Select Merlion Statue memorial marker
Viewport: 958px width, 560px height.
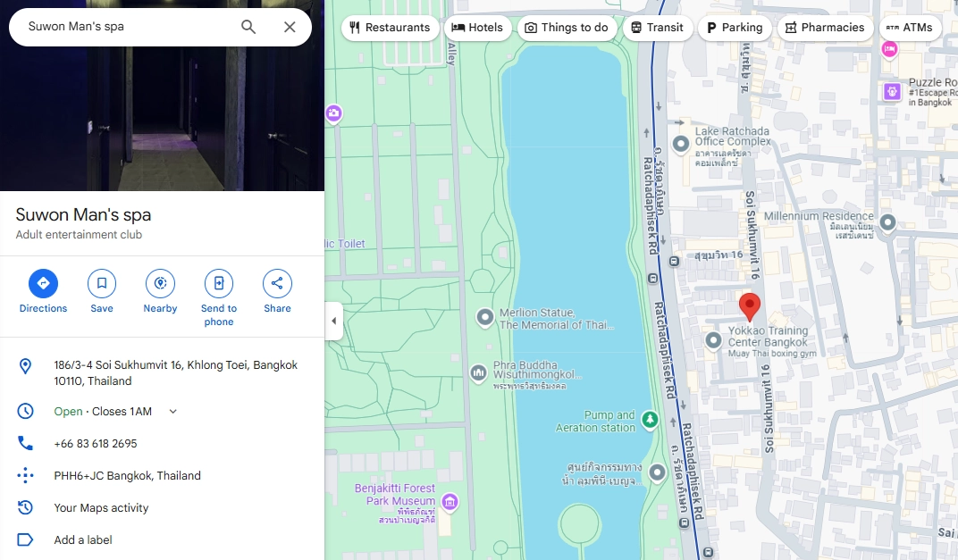click(x=485, y=317)
